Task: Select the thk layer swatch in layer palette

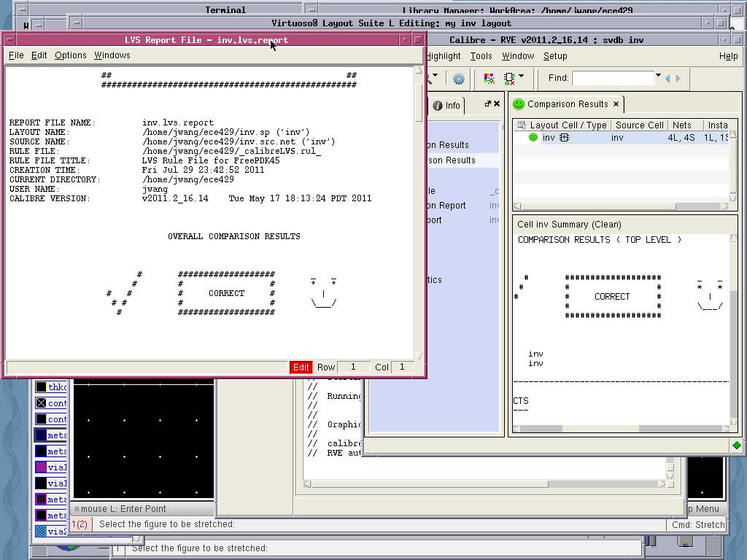Action: point(41,387)
